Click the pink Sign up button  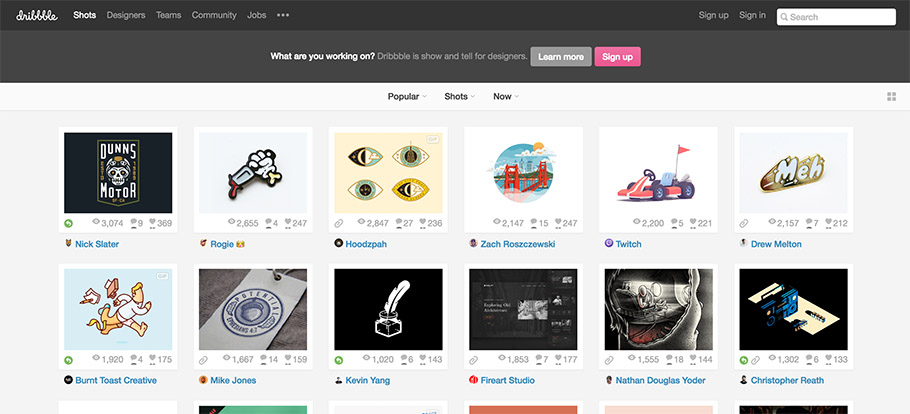[x=617, y=57]
